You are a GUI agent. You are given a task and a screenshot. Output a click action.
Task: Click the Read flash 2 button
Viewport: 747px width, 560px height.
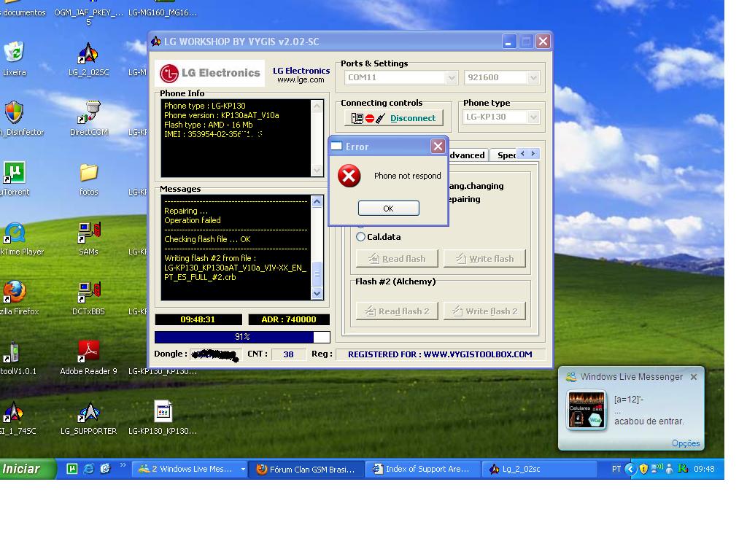coord(397,311)
